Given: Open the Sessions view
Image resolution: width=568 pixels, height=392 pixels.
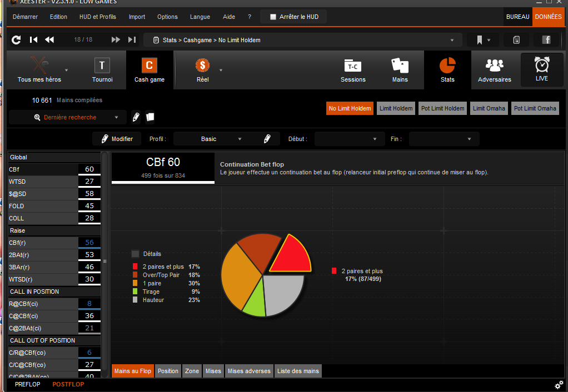Looking at the screenshot, I should pyautogui.click(x=353, y=70).
